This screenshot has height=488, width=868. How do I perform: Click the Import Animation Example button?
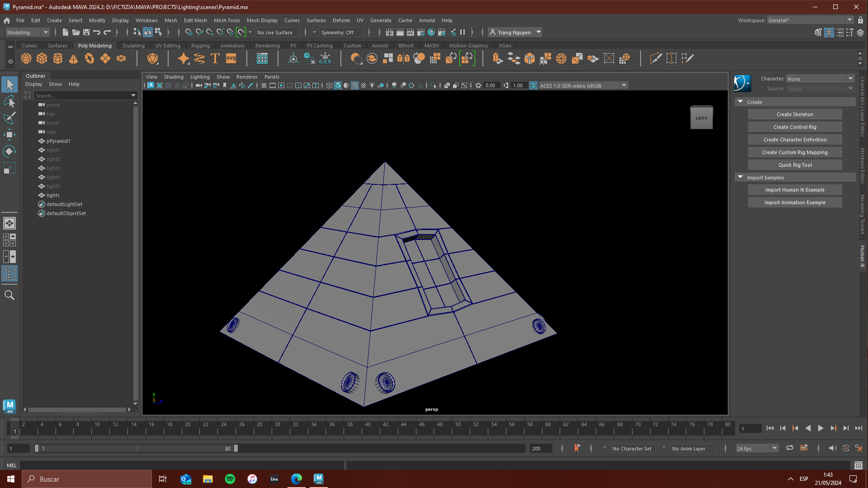point(795,202)
